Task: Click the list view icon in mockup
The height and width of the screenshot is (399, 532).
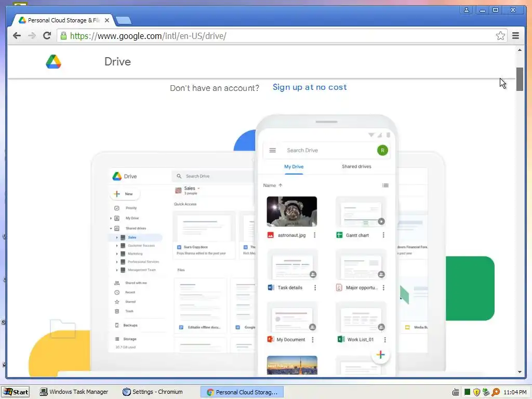Action: [385, 185]
